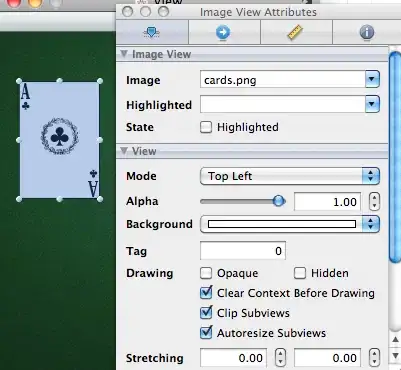Enable the Opaque checkbox
Viewport: 401px width, 370px height.
pyautogui.click(x=206, y=273)
